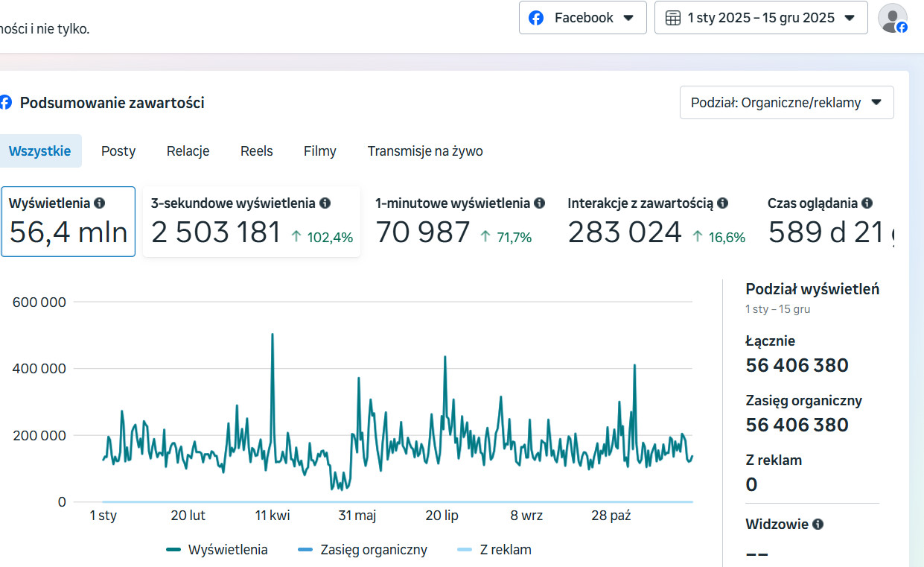This screenshot has height=567, width=924.
Task: Click the tall chart spike near 11 kwi
Action: pos(274,337)
